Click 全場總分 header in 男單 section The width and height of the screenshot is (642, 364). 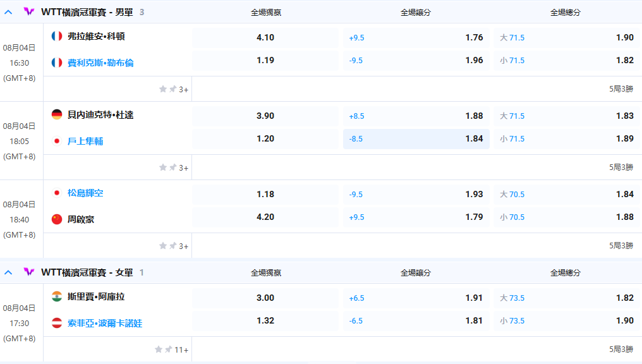pos(566,13)
